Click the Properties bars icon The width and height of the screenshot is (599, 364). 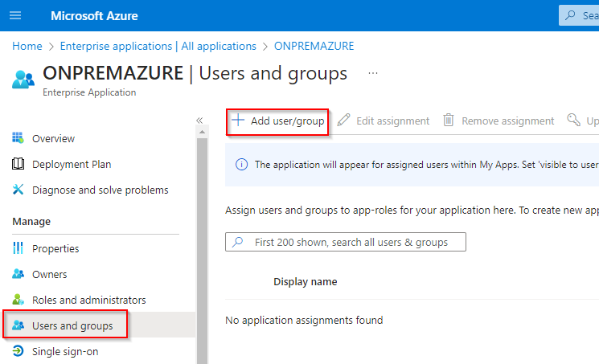[x=18, y=247]
